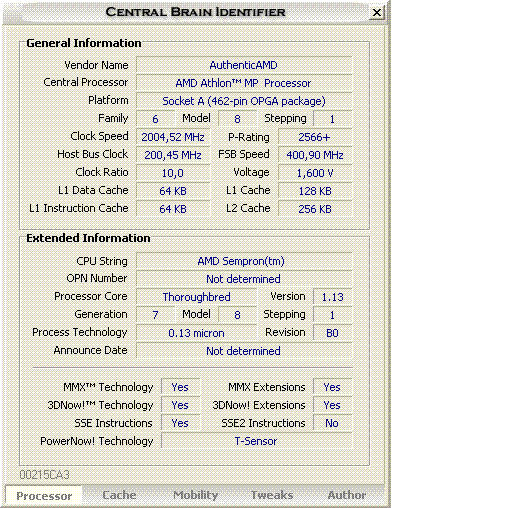This screenshot has height=508, width=512.
Task: Click the SSE2 Instructions No value
Action: pyautogui.click(x=332, y=423)
